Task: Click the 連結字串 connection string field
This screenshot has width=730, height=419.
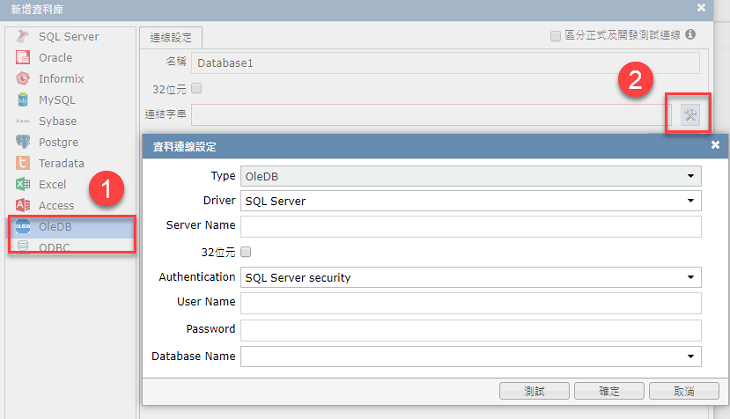Action: click(x=431, y=115)
